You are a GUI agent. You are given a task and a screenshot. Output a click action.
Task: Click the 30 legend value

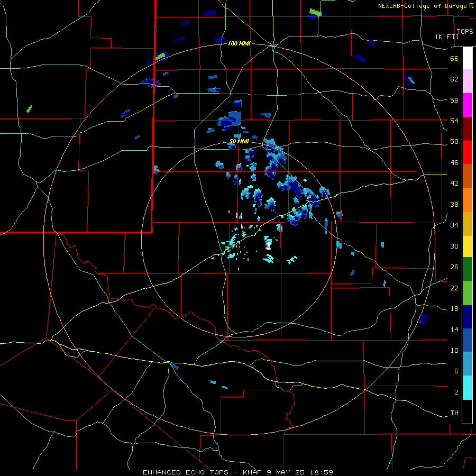pos(454,246)
